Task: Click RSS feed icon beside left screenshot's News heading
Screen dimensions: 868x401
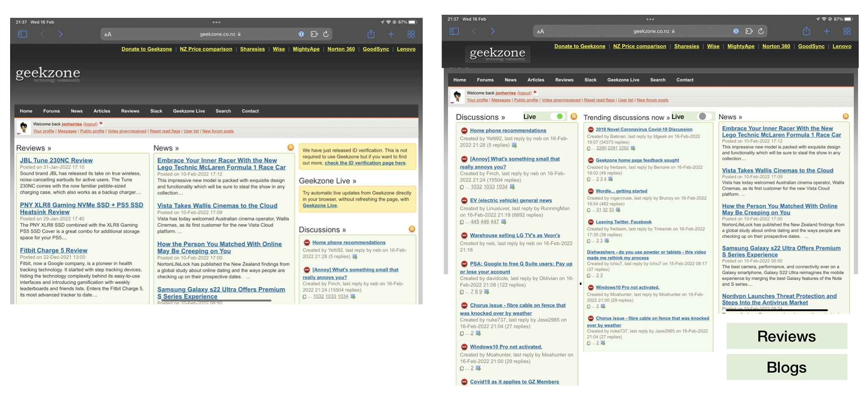Action: coord(291,148)
